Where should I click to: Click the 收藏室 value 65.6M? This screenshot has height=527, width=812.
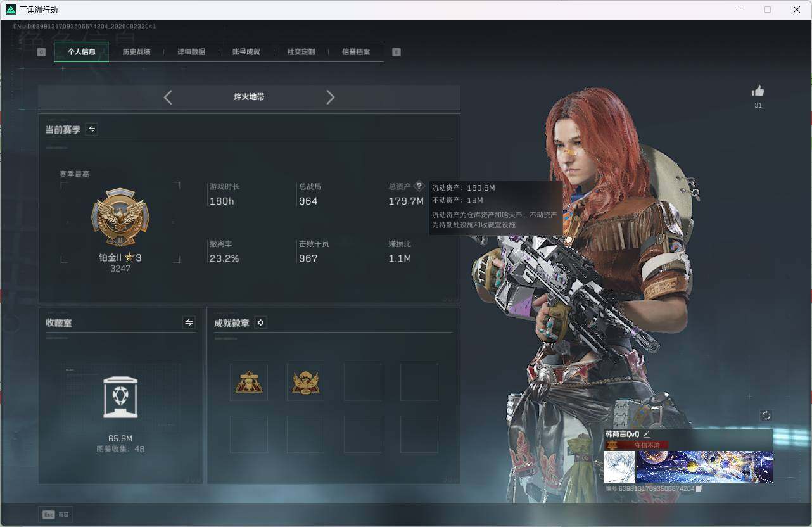tap(120, 438)
